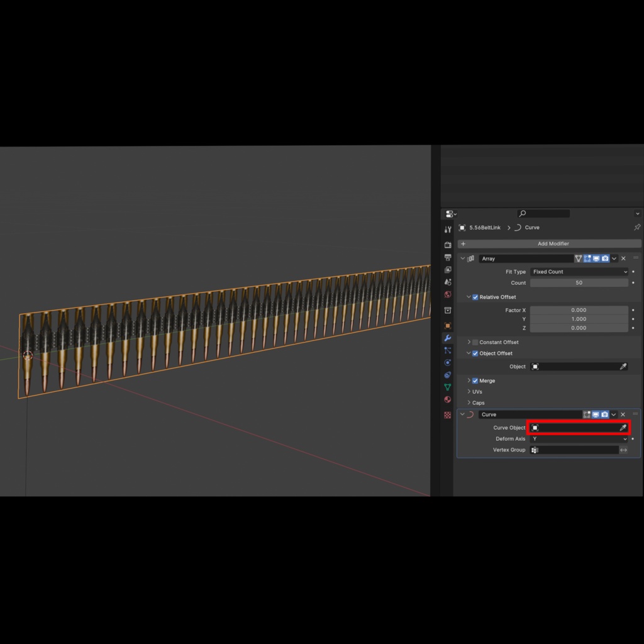Open the View Layer properties tab
Image resolution: width=644 pixels, height=644 pixels.
[448, 270]
